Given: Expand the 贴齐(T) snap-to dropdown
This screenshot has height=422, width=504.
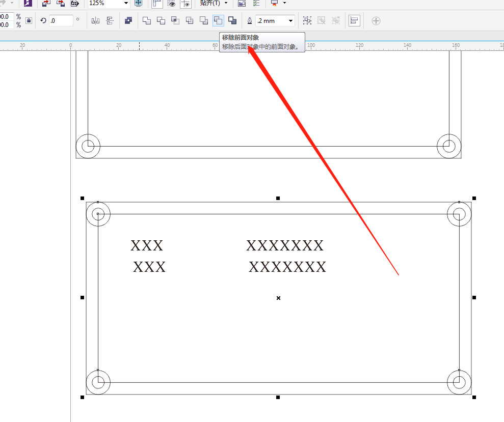Looking at the screenshot, I should [226, 3].
